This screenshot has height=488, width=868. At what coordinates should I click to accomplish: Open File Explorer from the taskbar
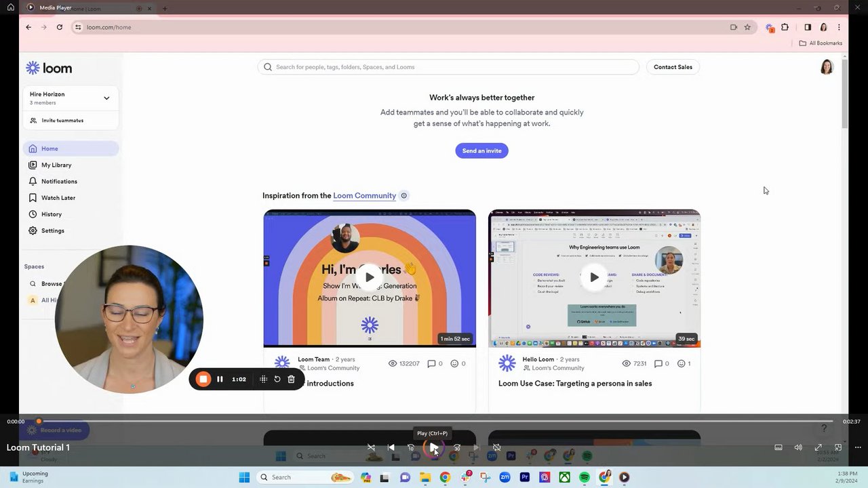(x=425, y=477)
